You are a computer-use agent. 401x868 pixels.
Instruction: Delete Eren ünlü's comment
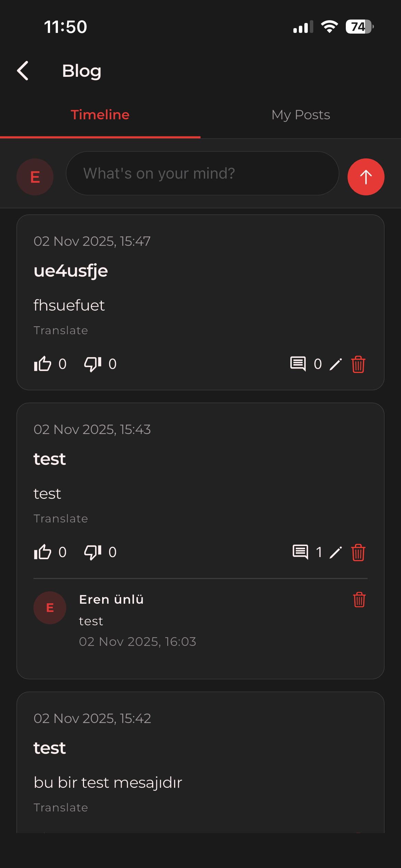coord(359,600)
